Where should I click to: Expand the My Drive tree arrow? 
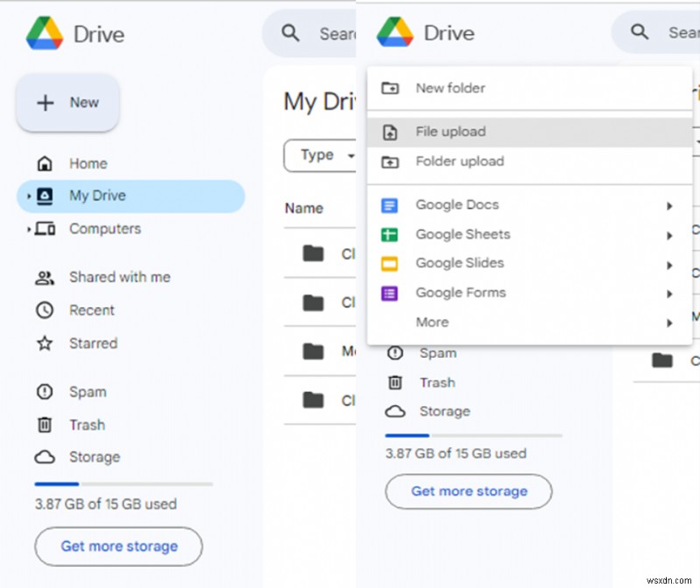tap(29, 196)
